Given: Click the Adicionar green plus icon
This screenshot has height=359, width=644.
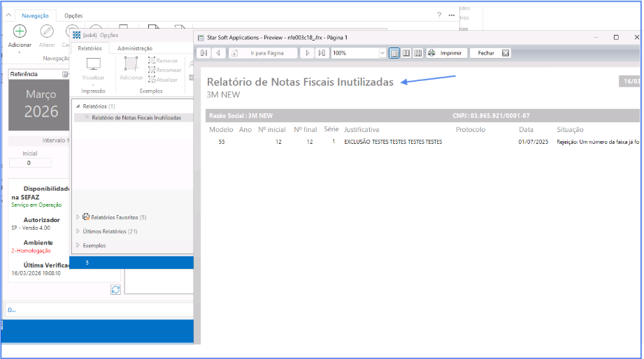Looking at the screenshot, I should pyautogui.click(x=20, y=31).
